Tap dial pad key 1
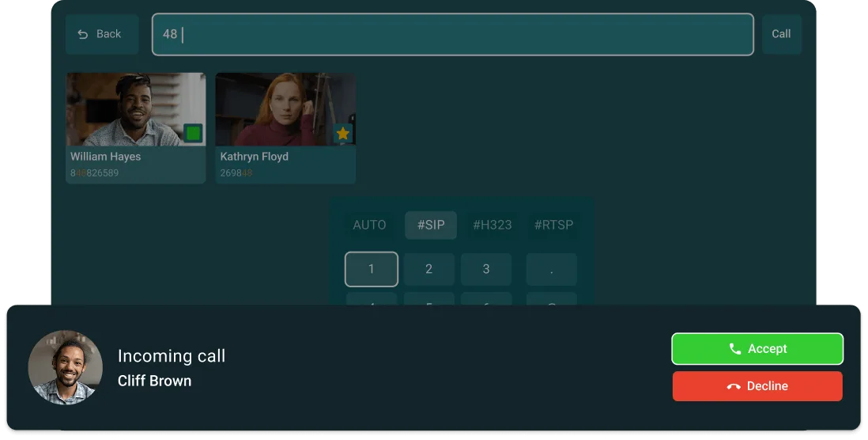Image resolution: width=868 pixels, height=440 pixels. pos(372,269)
